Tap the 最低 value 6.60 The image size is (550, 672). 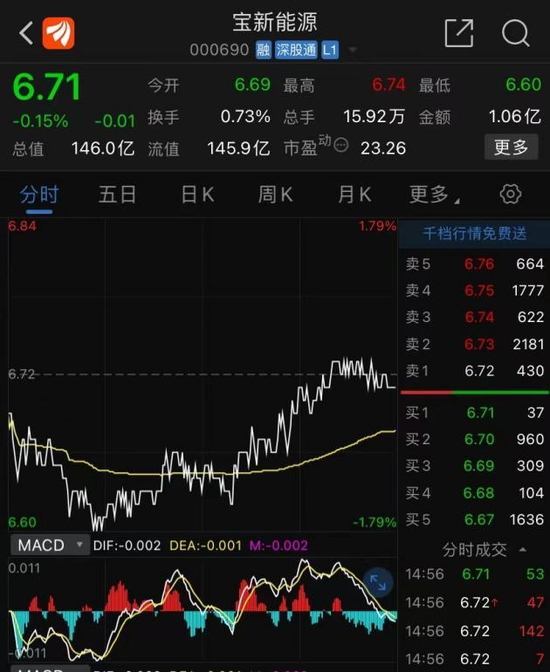click(x=523, y=85)
